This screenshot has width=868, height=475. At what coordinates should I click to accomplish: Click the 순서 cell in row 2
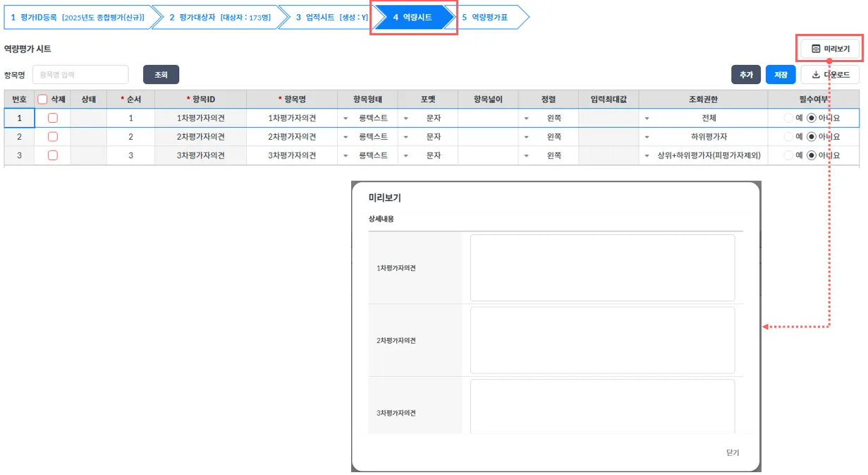pos(131,137)
